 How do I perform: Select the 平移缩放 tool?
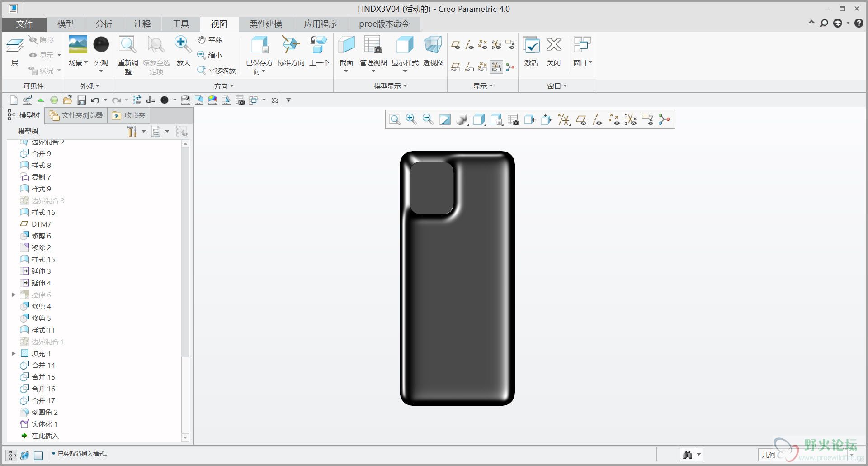point(217,71)
